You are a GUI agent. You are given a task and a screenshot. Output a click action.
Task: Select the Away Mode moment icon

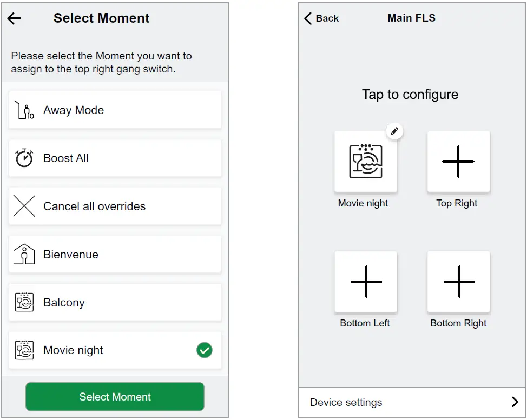click(23, 110)
